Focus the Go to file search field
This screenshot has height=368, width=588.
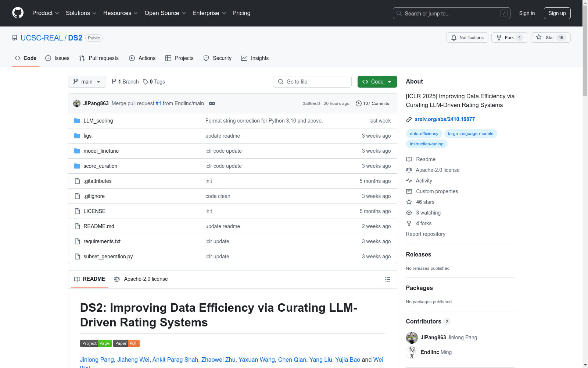[312, 82]
